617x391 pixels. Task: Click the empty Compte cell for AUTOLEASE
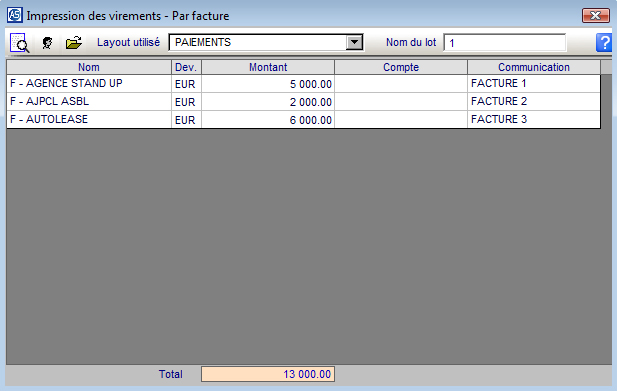click(401, 119)
